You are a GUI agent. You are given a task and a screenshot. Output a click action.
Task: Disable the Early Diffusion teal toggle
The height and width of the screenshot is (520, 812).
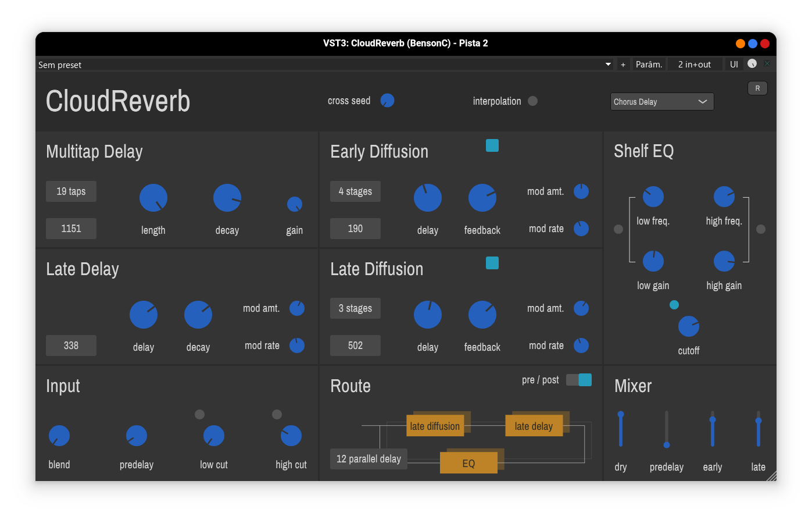click(492, 145)
